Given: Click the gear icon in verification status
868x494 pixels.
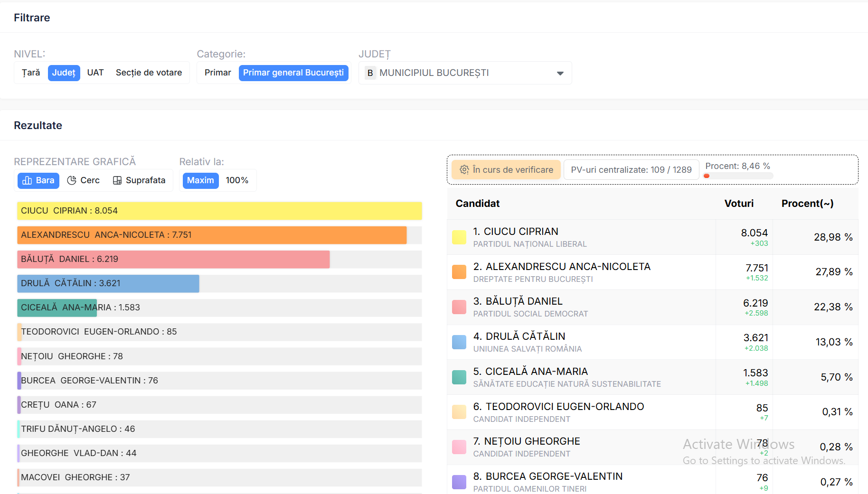Looking at the screenshot, I should (x=464, y=170).
